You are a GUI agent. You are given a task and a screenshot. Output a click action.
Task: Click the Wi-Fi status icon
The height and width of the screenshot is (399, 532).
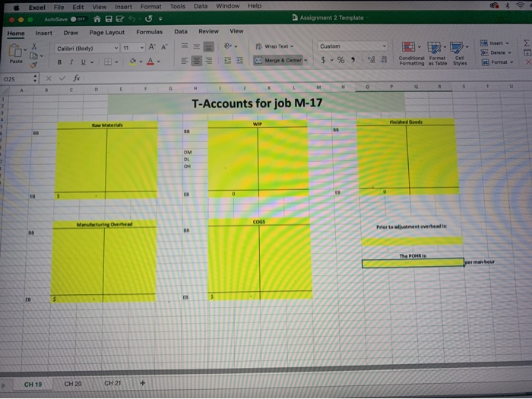520,5
